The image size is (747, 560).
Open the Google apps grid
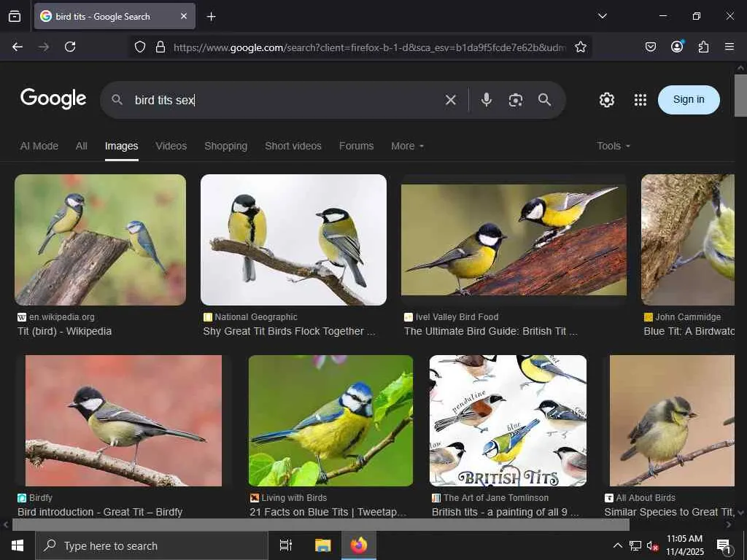tap(640, 100)
